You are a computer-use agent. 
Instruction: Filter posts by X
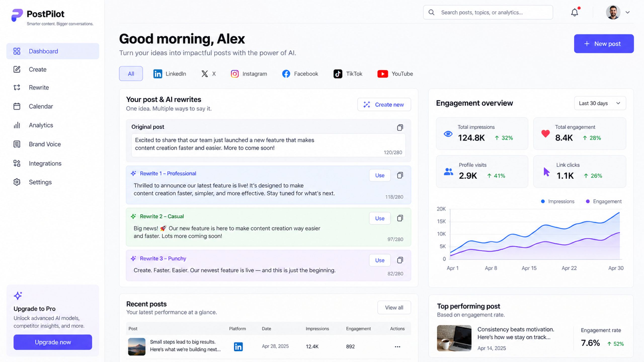tap(209, 74)
